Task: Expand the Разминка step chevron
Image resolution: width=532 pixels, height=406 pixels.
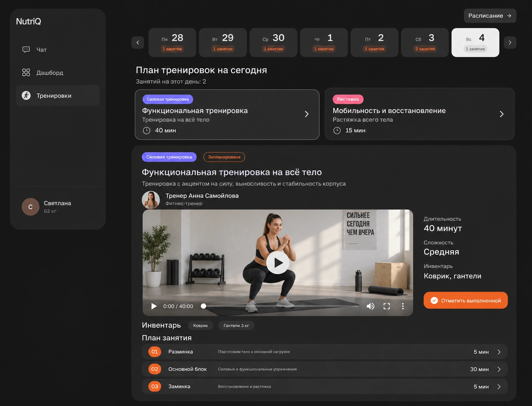Action: (499, 352)
